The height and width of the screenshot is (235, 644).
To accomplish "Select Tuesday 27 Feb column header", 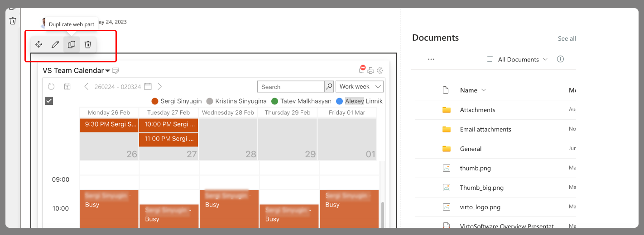I will click(x=168, y=113).
